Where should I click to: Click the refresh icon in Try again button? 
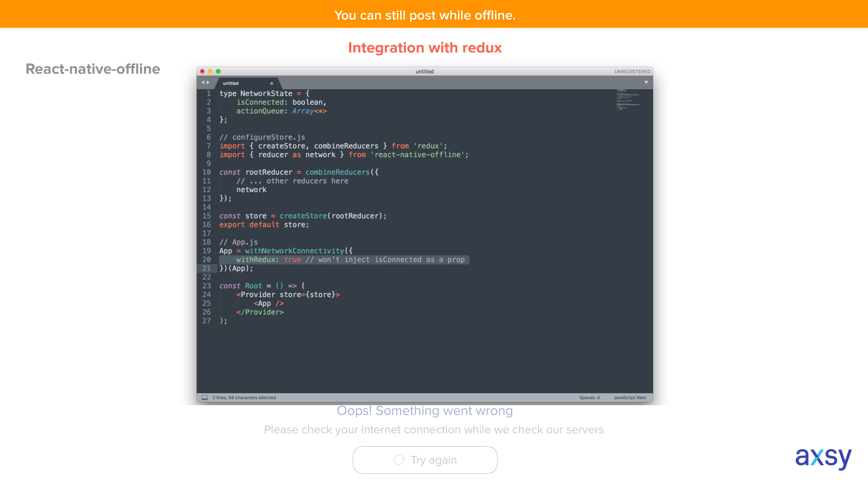tap(399, 460)
